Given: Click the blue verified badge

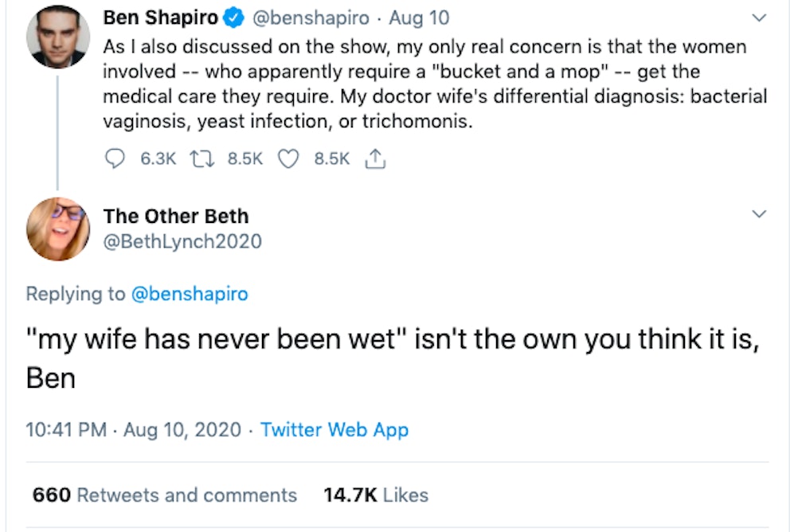Looking at the screenshot, I should (x=235, y=18).
